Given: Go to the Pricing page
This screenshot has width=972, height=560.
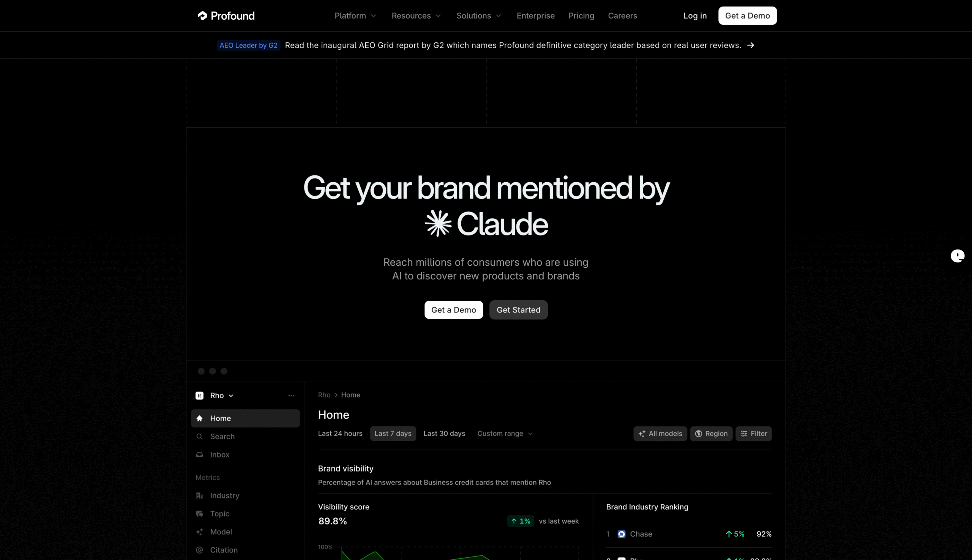Looking at the screenshot, I should coord(581,16).
